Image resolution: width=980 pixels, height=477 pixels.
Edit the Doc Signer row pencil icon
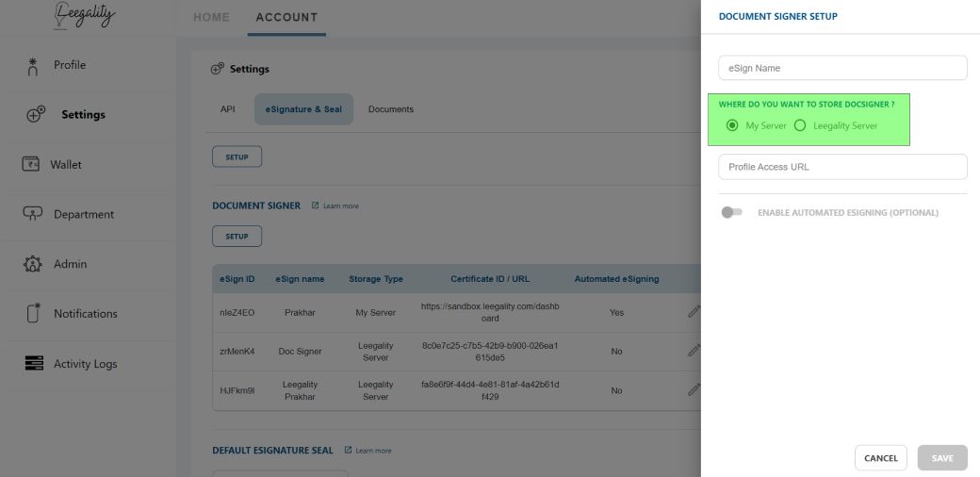click(x=694, y=351)
